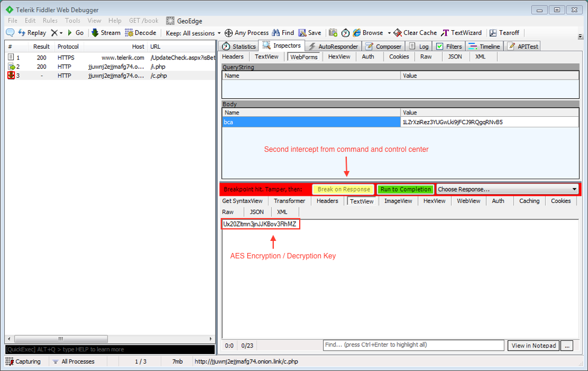Open the Edit menu
Screen dimensions: 588x371
pos(30,20)
